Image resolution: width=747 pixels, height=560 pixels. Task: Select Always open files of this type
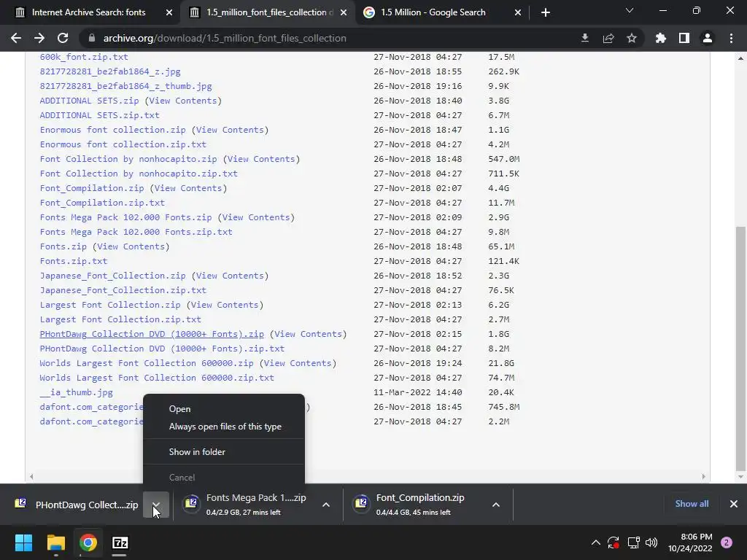(x=225, y=427)
